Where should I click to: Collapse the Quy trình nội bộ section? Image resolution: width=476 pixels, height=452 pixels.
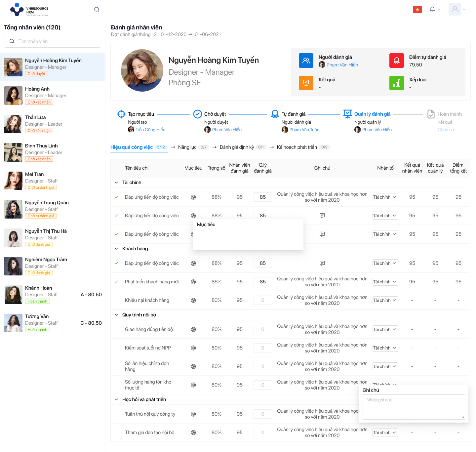[116, 315]
